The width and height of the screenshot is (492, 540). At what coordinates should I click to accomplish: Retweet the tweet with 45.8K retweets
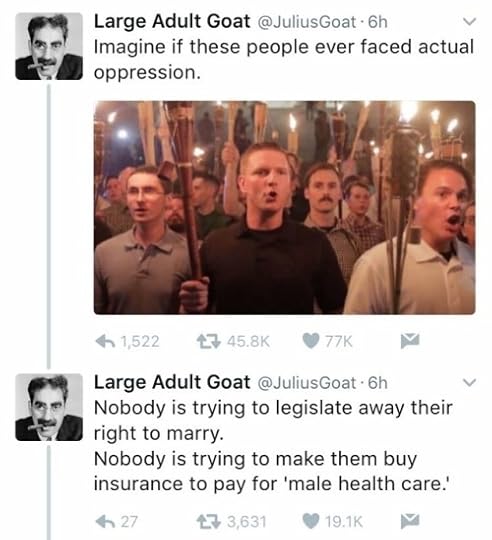208,341
